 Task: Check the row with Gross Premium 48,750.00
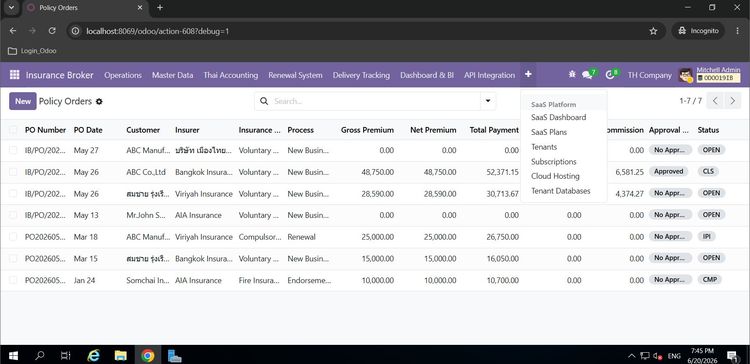13,172
